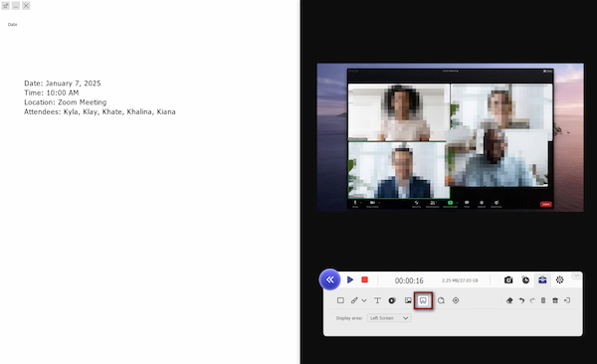
Task: Resume recording with the blue play button
Action: click(350, 279)
